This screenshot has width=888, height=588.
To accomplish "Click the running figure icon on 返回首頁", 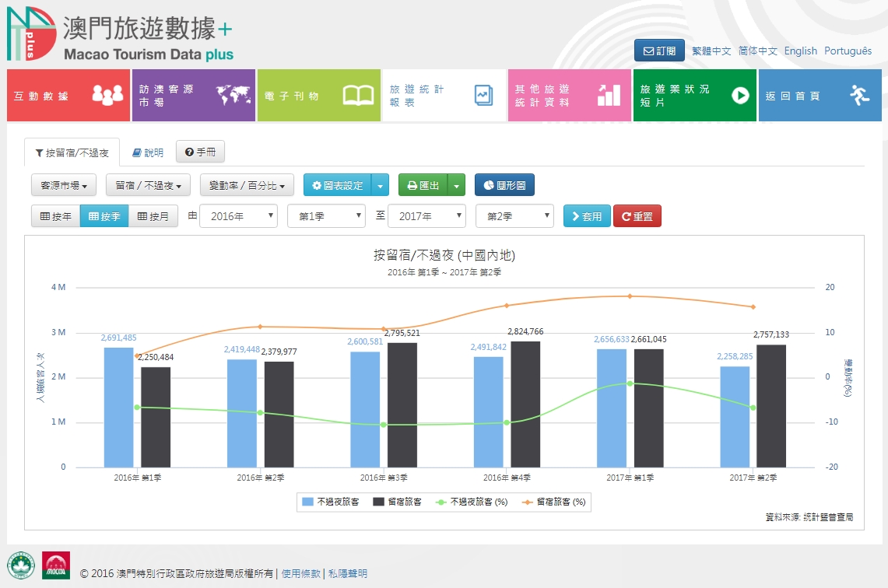I will coord(859,95).
